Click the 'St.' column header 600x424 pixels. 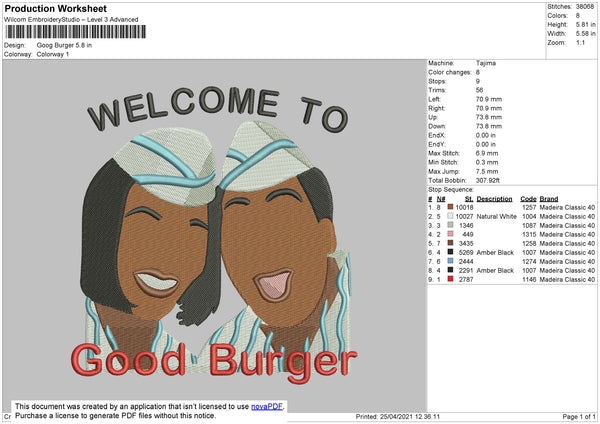[x=469, y=199]
